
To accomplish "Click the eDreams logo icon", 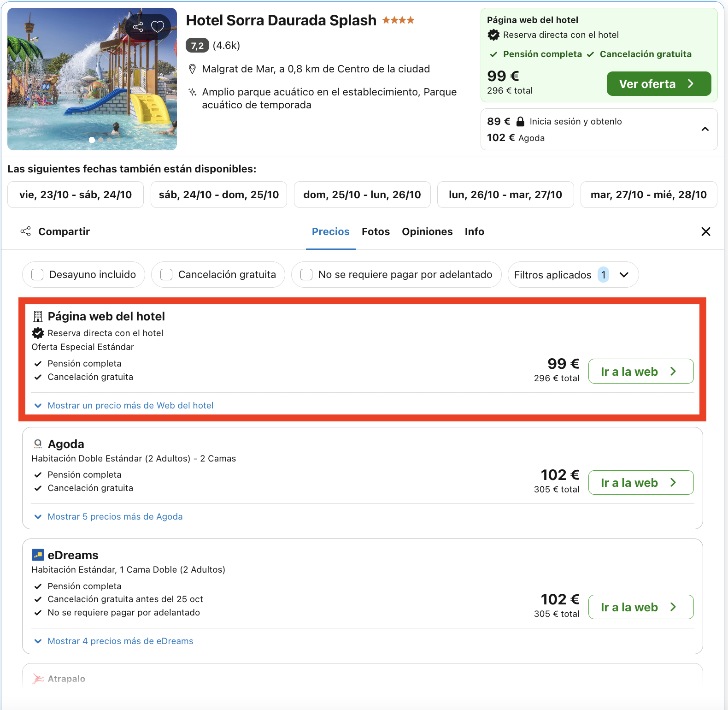I will 38,555.
